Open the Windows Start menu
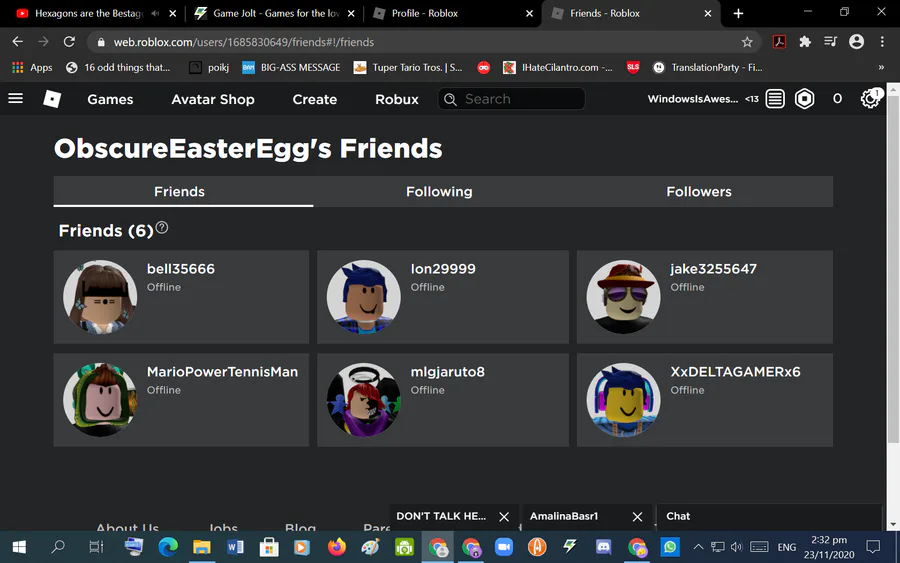This screenshot has height=563, width=900. click(19, 547)
